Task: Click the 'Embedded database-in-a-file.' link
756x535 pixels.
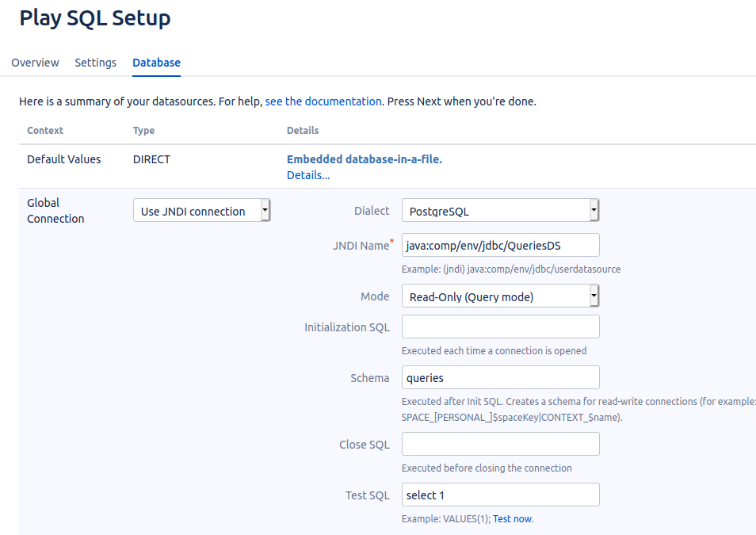Action: coord(364,159)
